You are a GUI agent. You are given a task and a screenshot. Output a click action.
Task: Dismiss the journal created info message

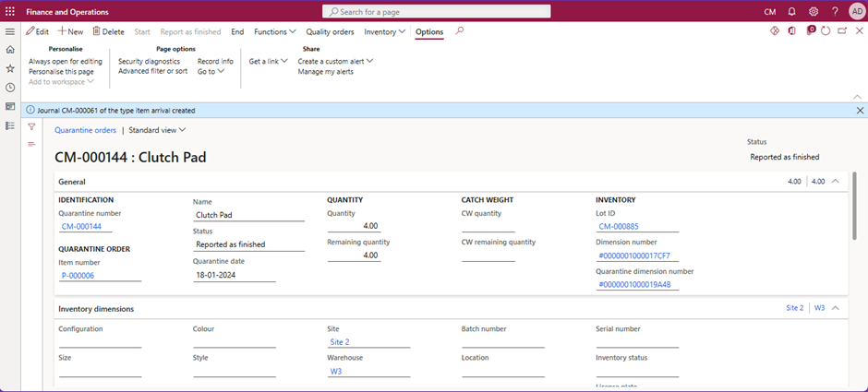pyautogui.click(x=860, y=111)
